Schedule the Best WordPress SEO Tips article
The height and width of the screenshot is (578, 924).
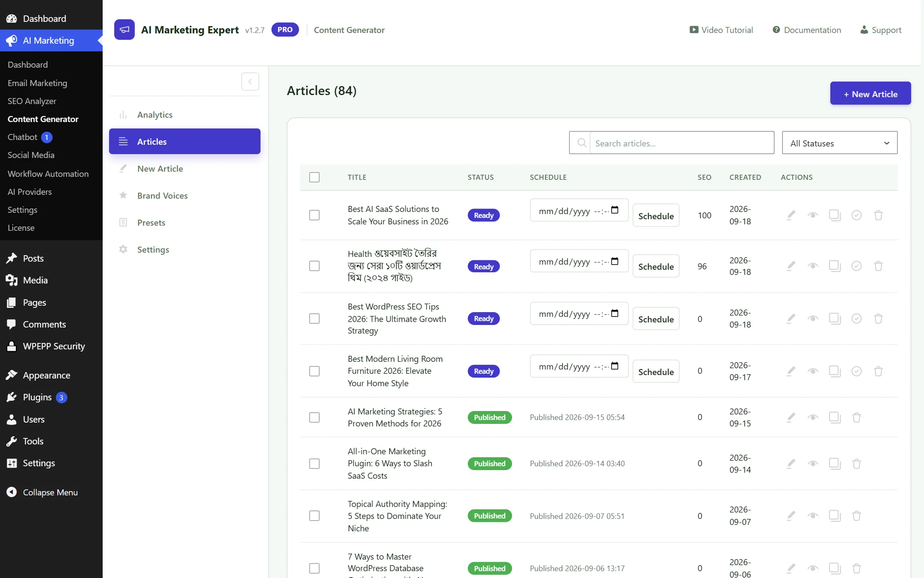[x=656, y=319]
